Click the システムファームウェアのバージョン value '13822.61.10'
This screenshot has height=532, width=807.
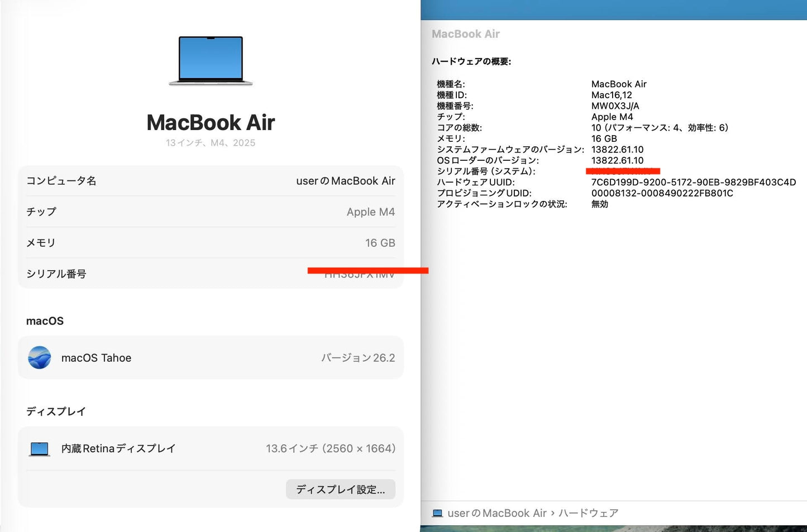coord(618,150)
